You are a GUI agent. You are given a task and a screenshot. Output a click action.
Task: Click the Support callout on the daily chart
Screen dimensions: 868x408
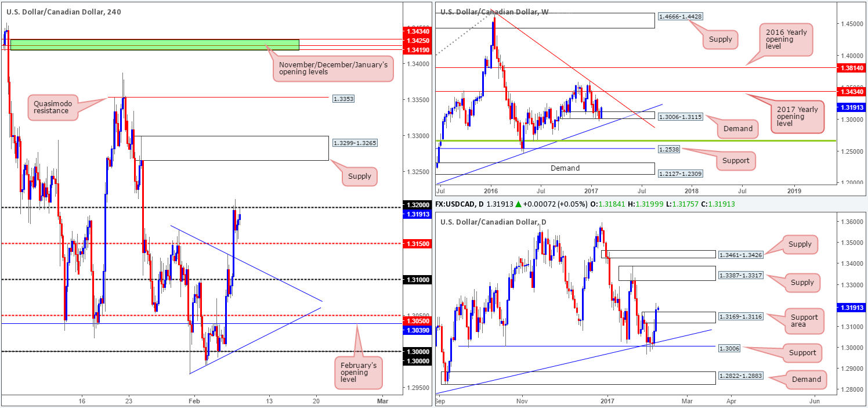(x=802, y=352)
